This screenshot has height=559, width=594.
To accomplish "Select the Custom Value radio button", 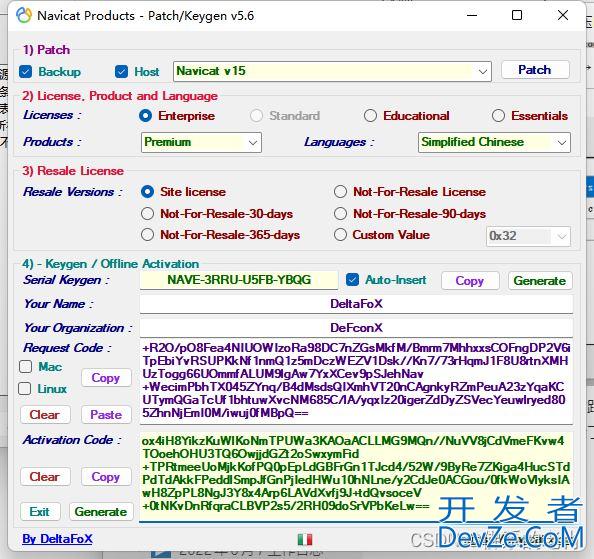I will 340,235.
